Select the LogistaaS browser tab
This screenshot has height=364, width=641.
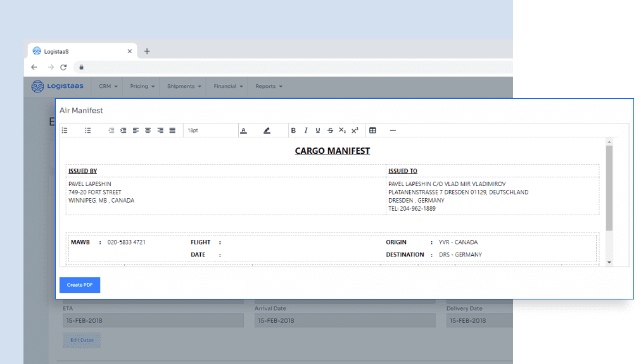click(x=82, y=51)
